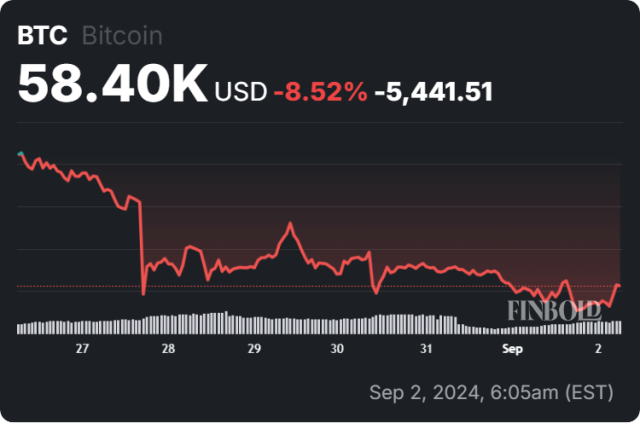Image resolution: width=640 pixels, height=423 pixels.
Task: Click the -5,441.51 price change value
Action: point(433,92)
